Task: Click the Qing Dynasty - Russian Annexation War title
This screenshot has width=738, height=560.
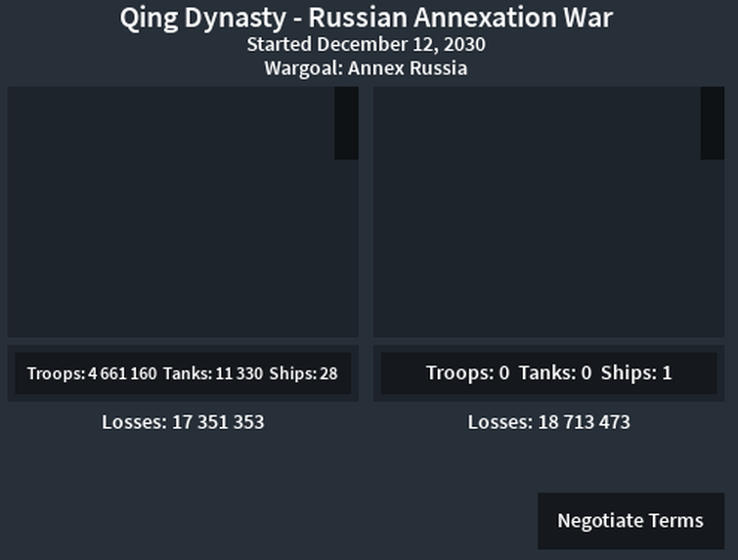Action: click(x=367, y=19)
